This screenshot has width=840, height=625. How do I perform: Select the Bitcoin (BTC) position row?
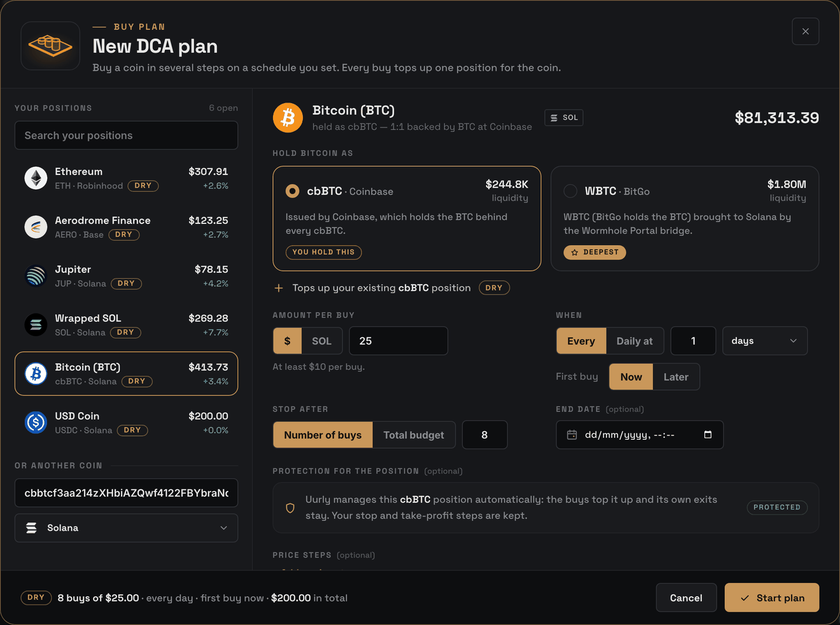pyautogui.click(x=127, y=374)
